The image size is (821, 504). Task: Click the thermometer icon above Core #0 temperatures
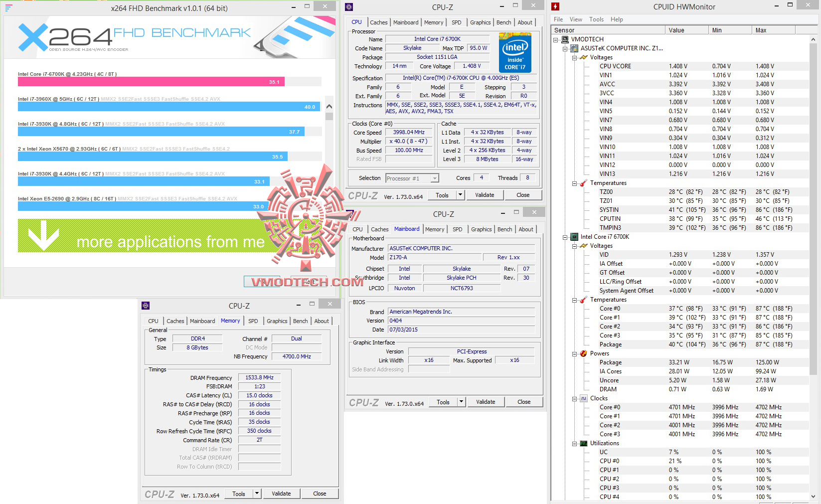pyautogui.click(x=584, y=300)
